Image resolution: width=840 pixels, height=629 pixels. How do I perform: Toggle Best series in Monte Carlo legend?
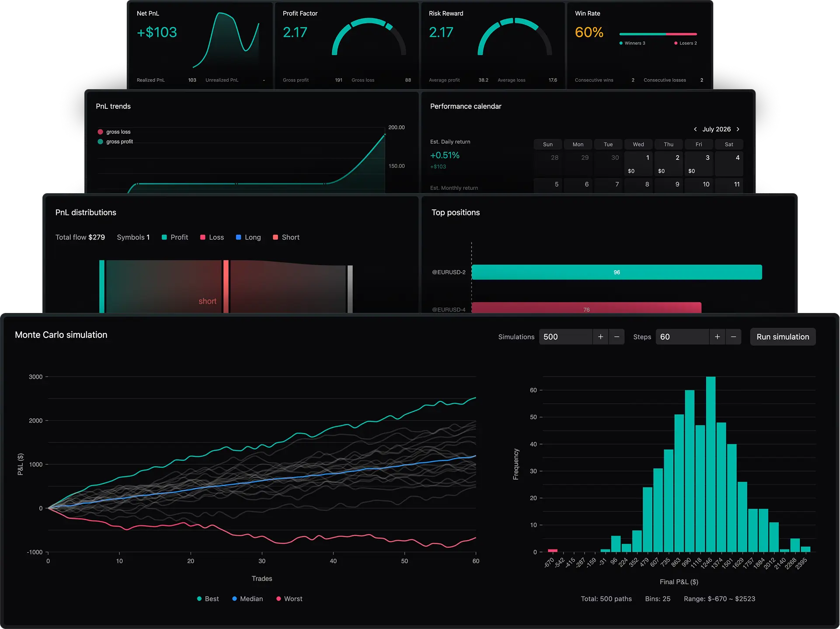(208, 599)
